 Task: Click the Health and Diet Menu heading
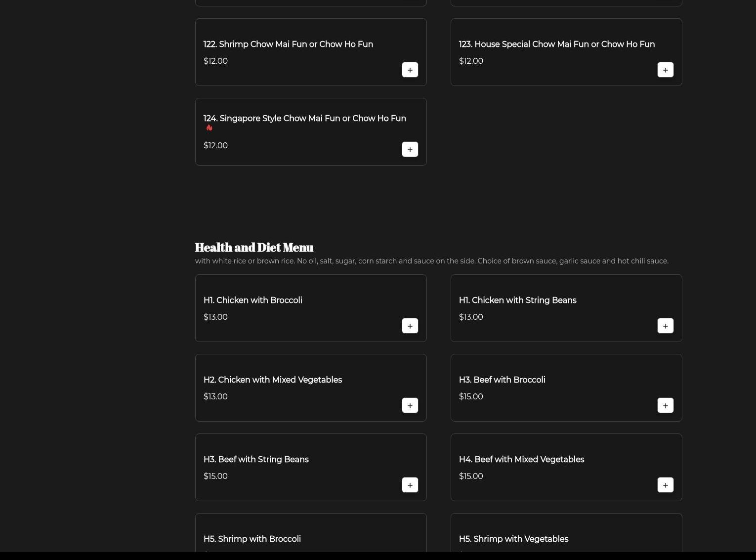click(254, 247)
